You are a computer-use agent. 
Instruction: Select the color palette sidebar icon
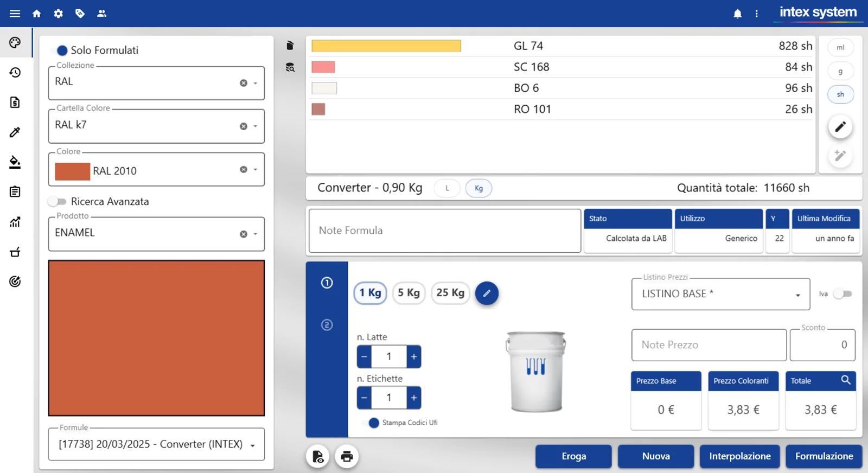(15, 42)
